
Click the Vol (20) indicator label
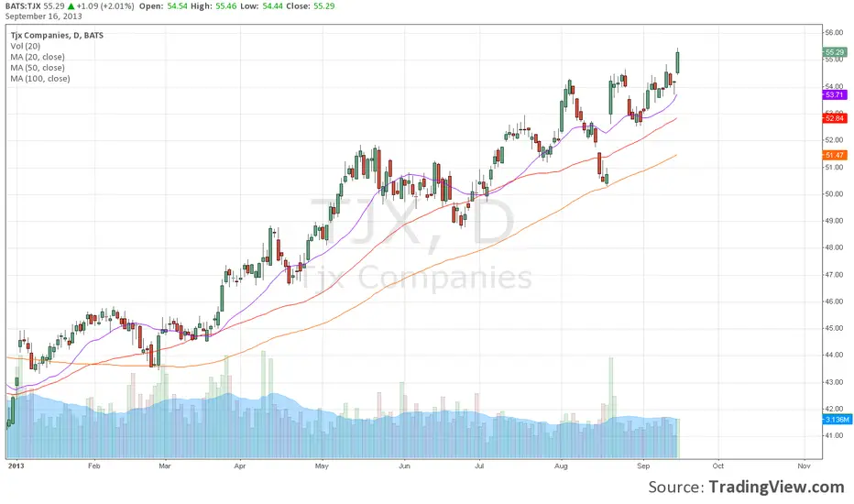25,47
